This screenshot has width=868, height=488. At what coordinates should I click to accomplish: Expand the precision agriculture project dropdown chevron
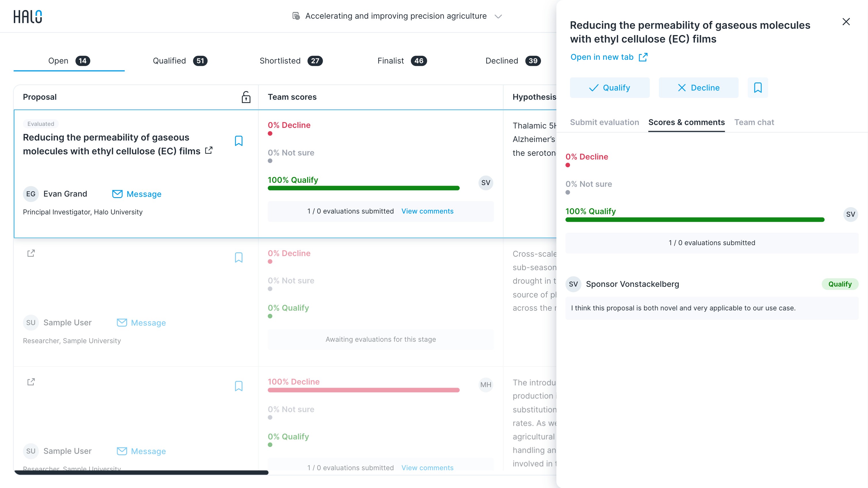coord(498,16)
